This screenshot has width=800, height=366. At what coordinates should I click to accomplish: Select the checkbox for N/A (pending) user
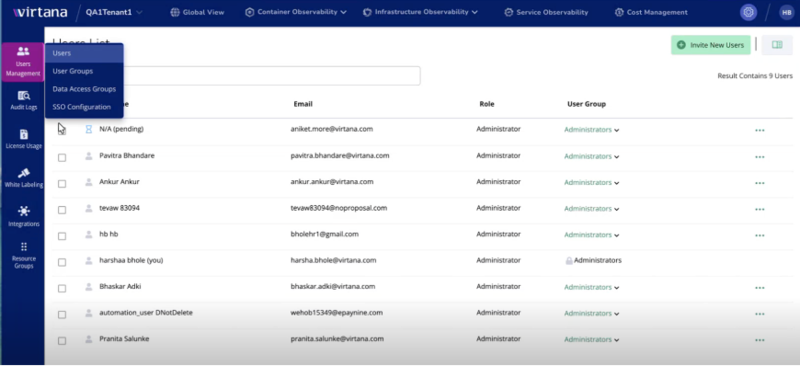(62, 131)
